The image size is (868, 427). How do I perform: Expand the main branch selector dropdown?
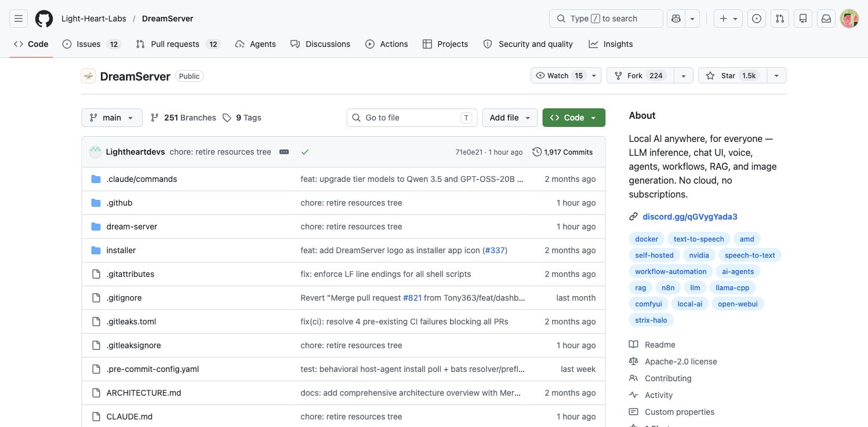click(112, 118)
